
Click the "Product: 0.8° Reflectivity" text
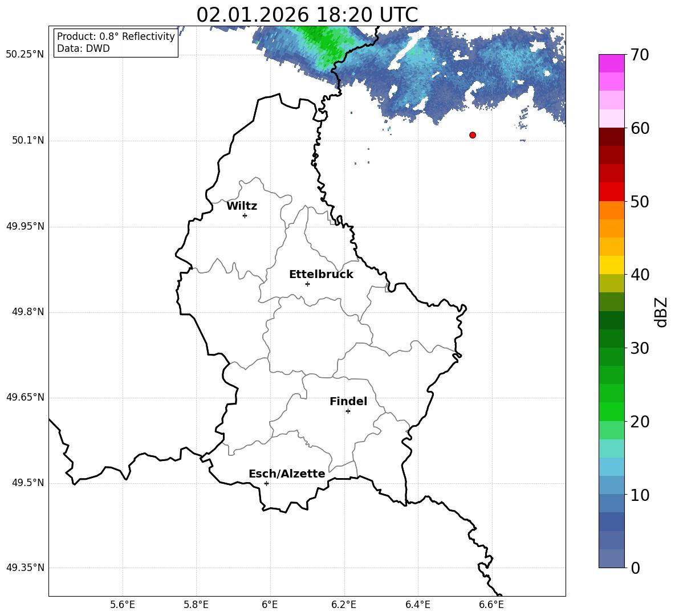pos(116,36)
